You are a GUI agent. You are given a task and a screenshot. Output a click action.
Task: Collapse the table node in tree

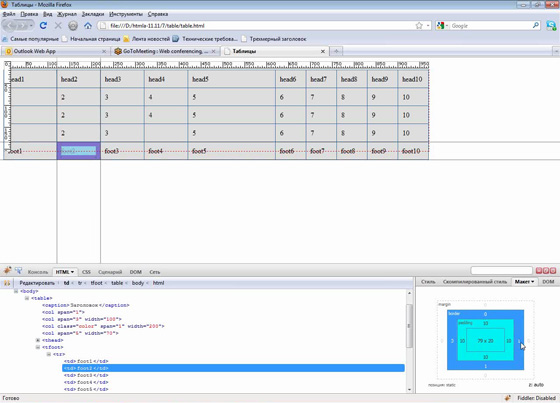click(x=27, y=298)
